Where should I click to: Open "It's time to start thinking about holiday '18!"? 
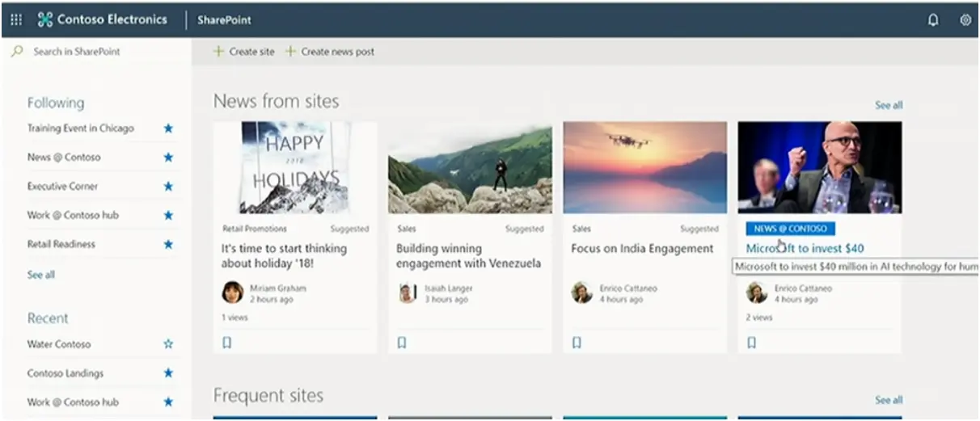284,256
